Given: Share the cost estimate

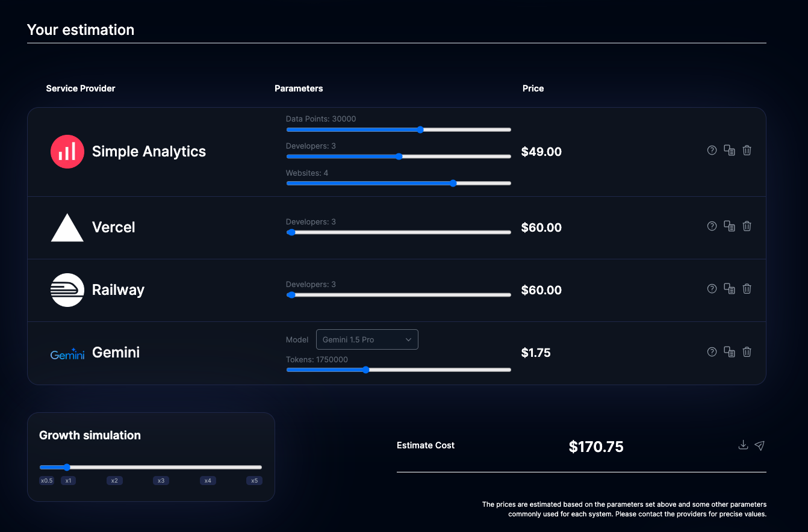Looking at the screenshot, I should (759, 445).
